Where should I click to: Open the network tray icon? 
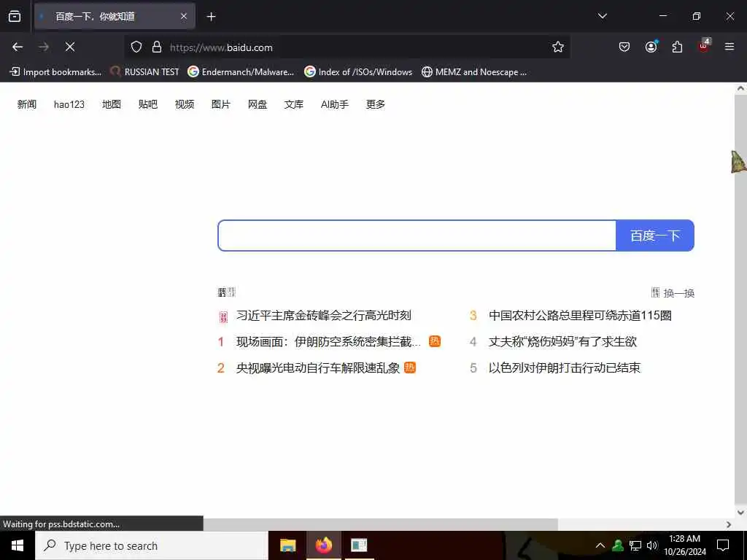(x=635, y=545)
